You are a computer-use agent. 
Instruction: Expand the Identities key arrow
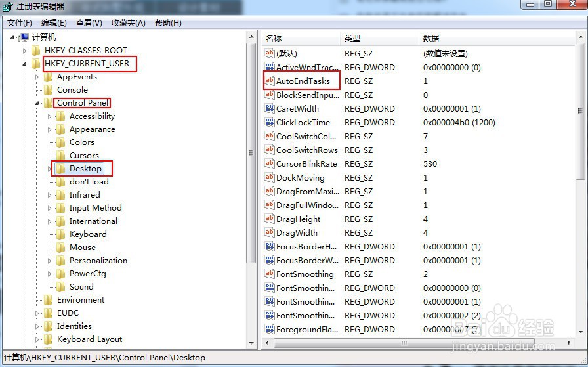point(37,326)
